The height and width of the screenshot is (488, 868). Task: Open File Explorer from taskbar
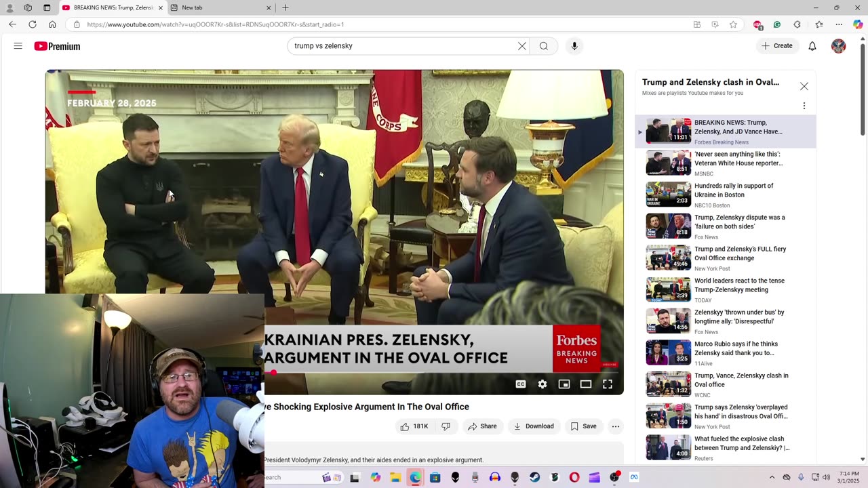[395, 477]
